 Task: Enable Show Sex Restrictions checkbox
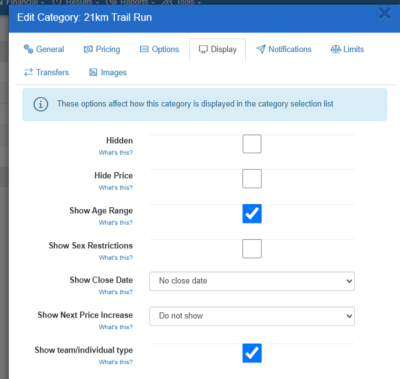point(252,249)
